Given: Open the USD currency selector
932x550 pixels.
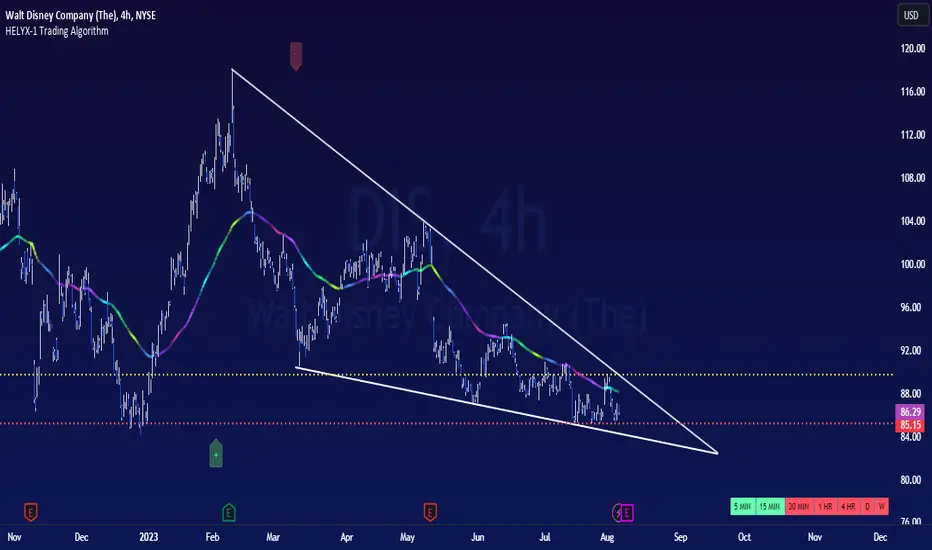Looking at the screenshot, I should point(912,15).
